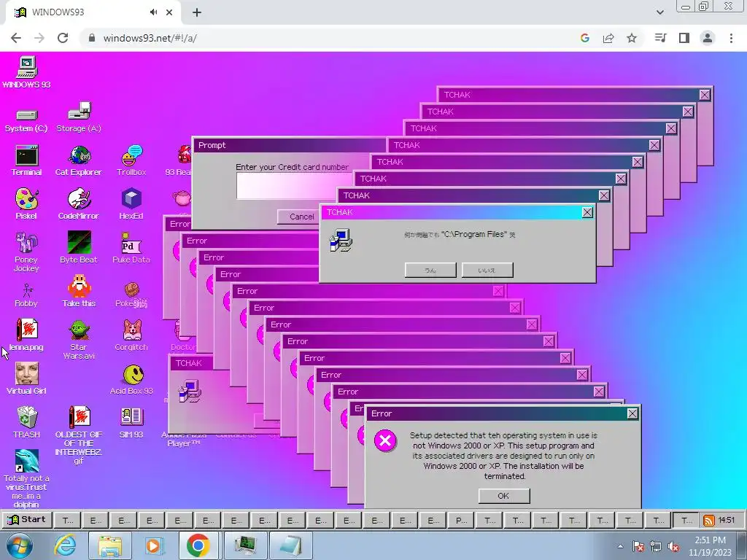Click the left answer button in TCHAK dialog
The width and height of the screenshot is (747, 560).
[x=430, y=270]
